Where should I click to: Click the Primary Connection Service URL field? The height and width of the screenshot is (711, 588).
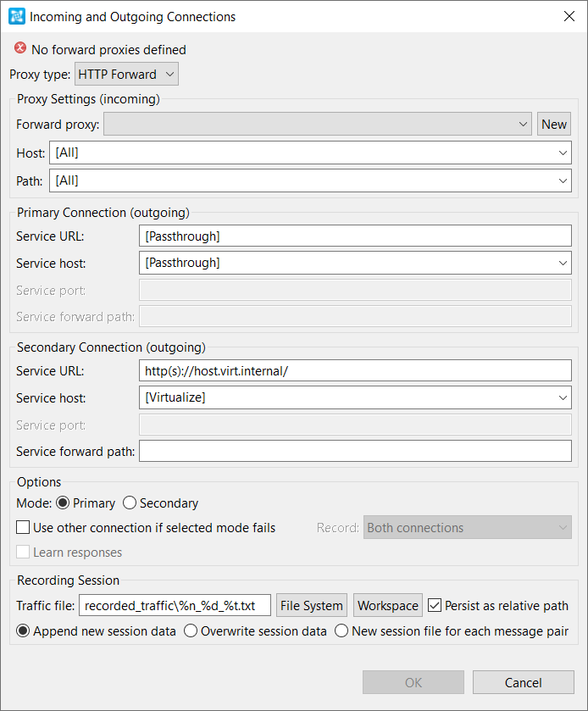pos(355,236)
